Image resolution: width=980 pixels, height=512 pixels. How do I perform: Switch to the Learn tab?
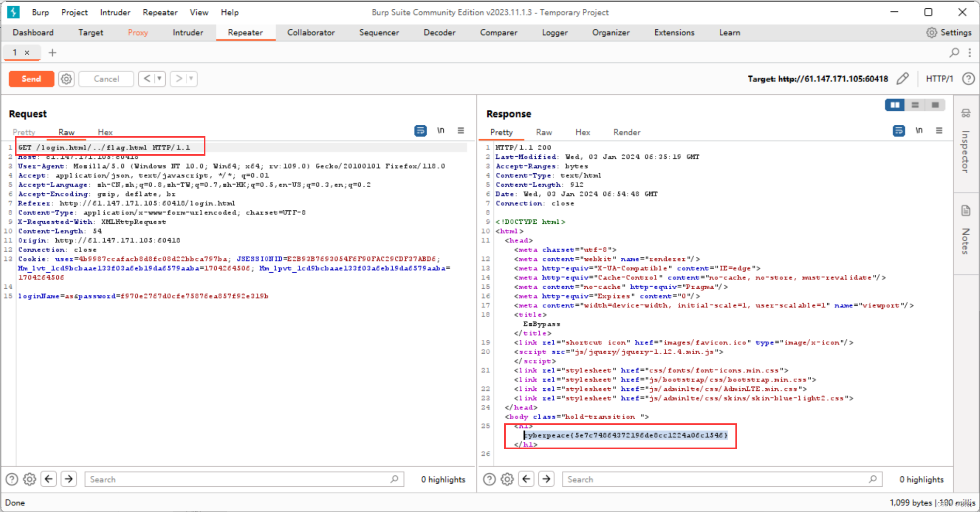point(730,32)
